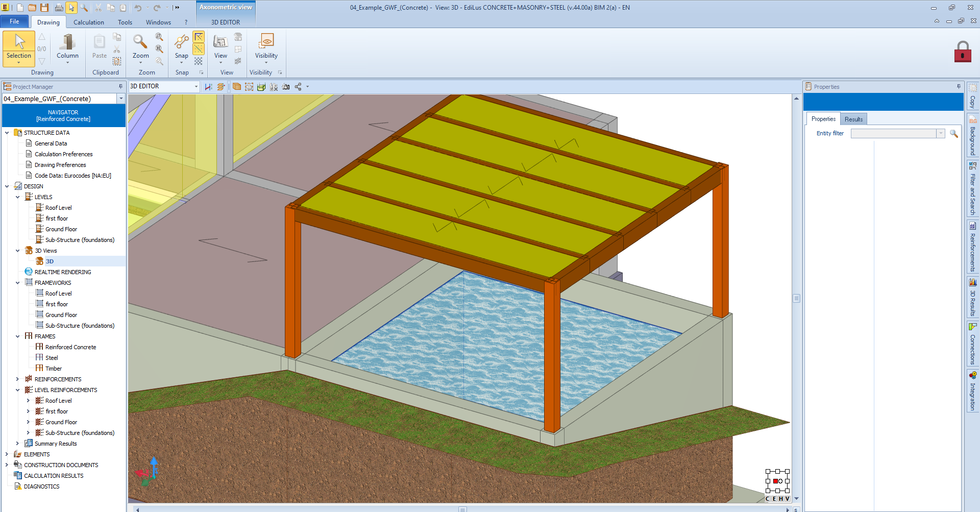This screenshot has height=512, width=980.
Task: Open the Filter and Search panel
Action: [973, 186]
